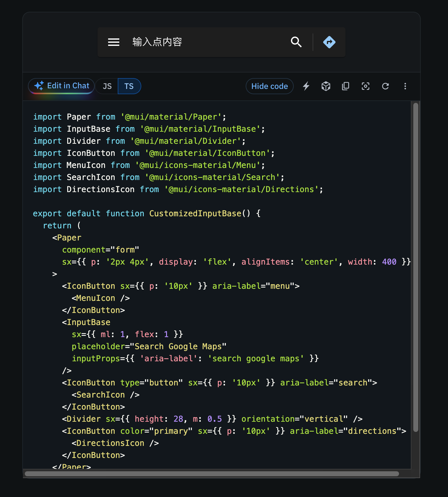Click 'search google maps' aria-label string
This screenshot has width=448, height=497.
[256, 358]
